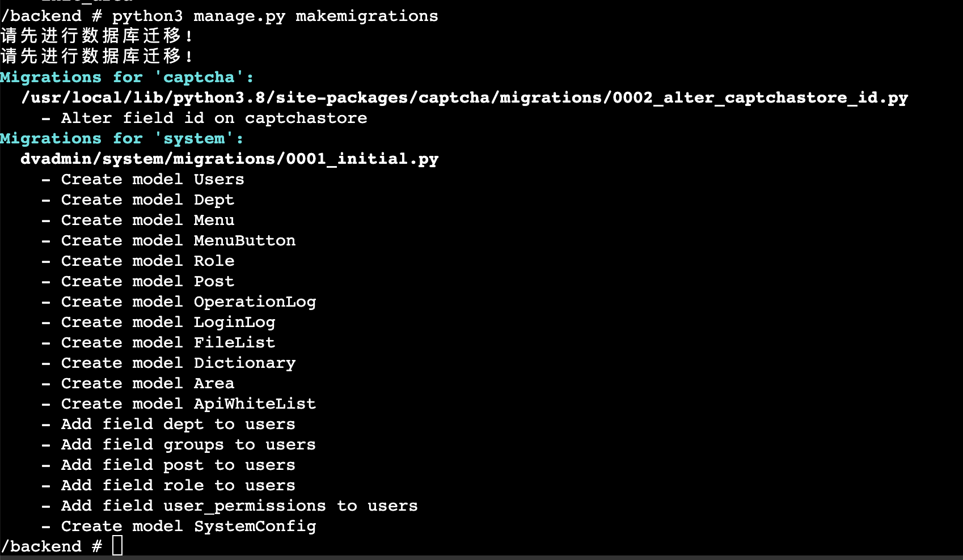Click the "python3 manage.py makemigrations" command text
The height and width of the screenshot is (560, 963).
275,16
